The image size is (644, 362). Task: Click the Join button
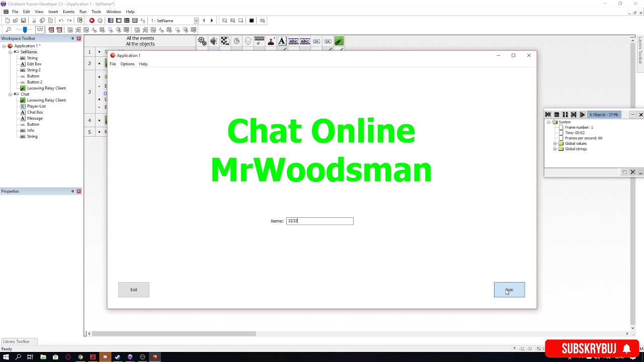click(509, 290)
